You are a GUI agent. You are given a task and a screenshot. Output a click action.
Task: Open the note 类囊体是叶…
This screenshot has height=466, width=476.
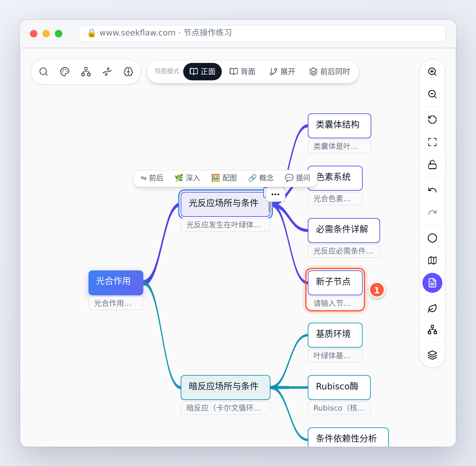[340, 146]
